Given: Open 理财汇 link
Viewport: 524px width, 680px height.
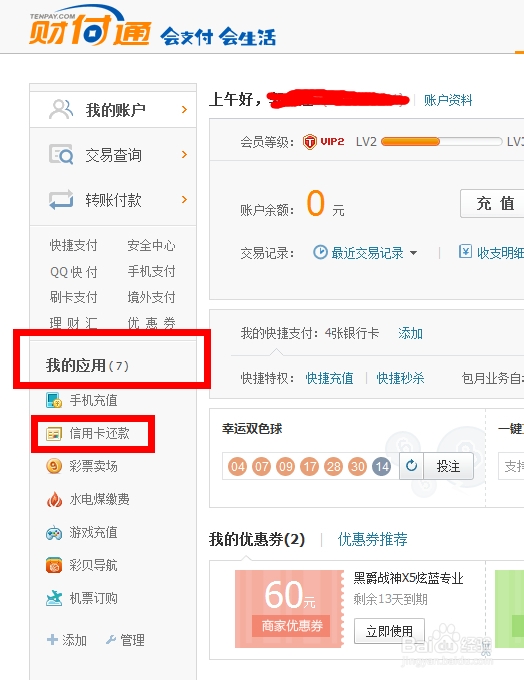Looking at the screenshot, I should tap(73, 323).
